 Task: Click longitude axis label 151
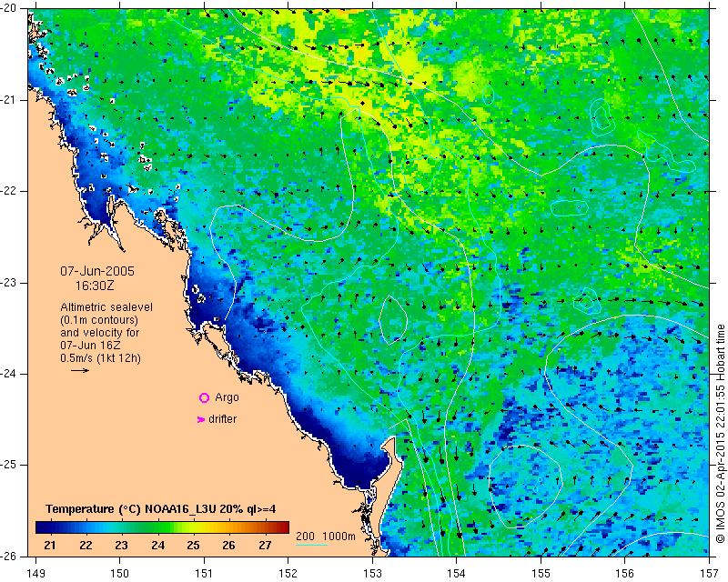[204, 573]
